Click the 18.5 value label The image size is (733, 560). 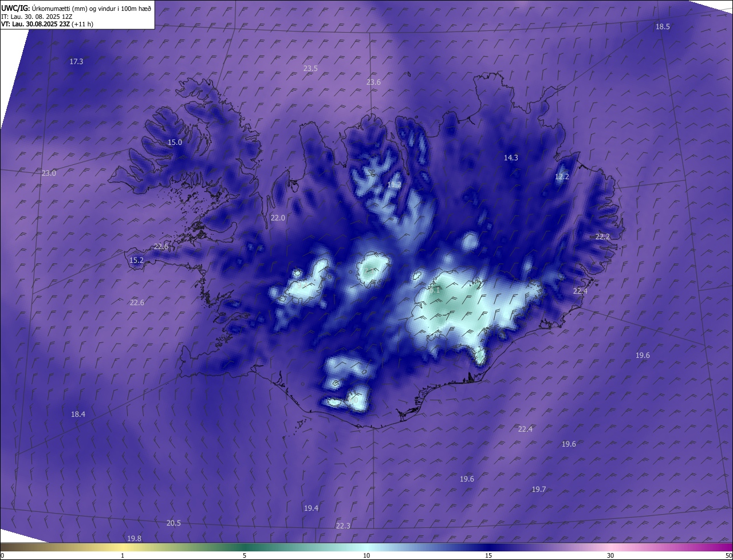pyautogui.click(x=663, y=27)
